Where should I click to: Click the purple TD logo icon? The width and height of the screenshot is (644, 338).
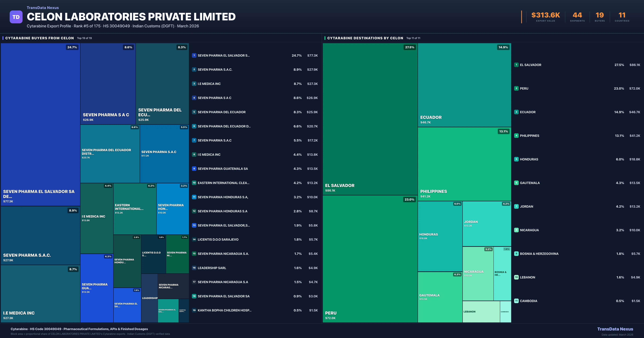[16, 17]
